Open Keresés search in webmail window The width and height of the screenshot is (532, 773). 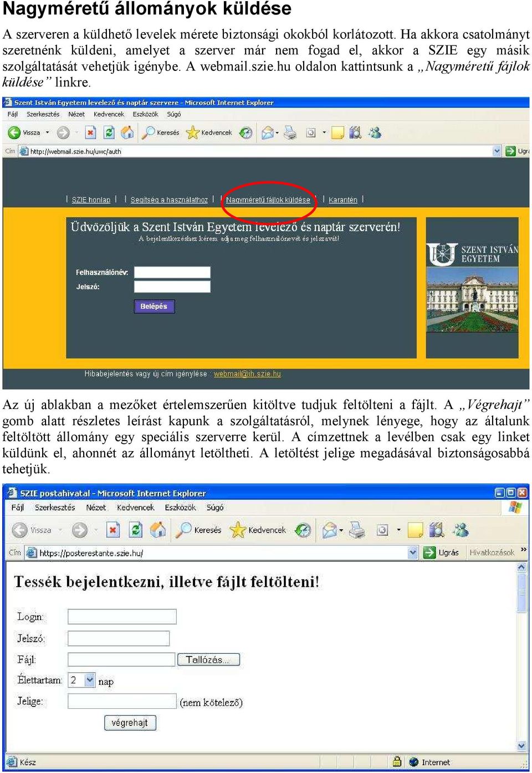tap(161, 132)
